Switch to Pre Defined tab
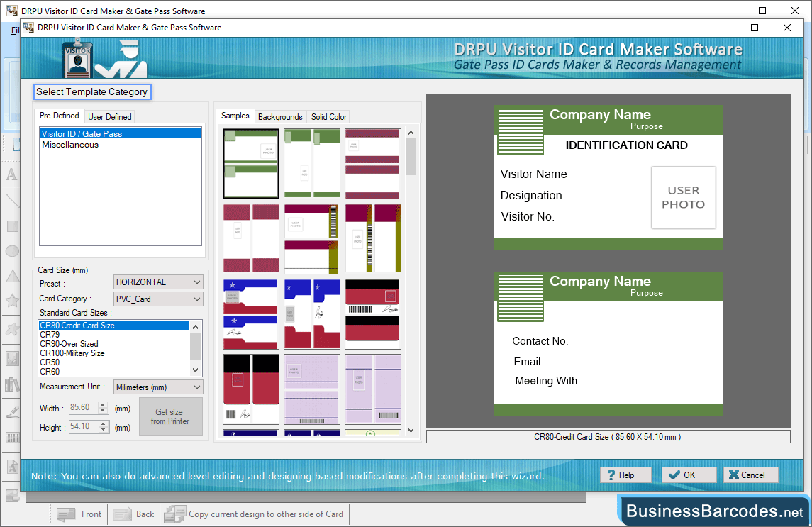 pyautogui.click(x=59, y=116)
